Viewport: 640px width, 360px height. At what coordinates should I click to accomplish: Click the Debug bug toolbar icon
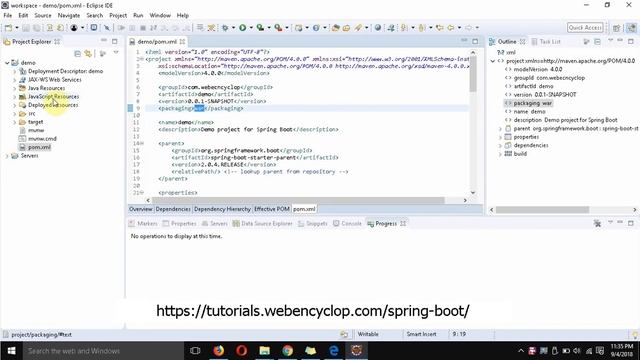pos(225,28)
